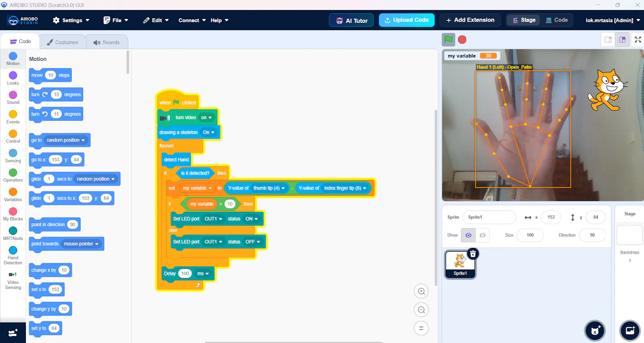Open point towards mouse-pointer dropdown
Image resolution: width=644 pixels, height=343 pixels.
81,244
